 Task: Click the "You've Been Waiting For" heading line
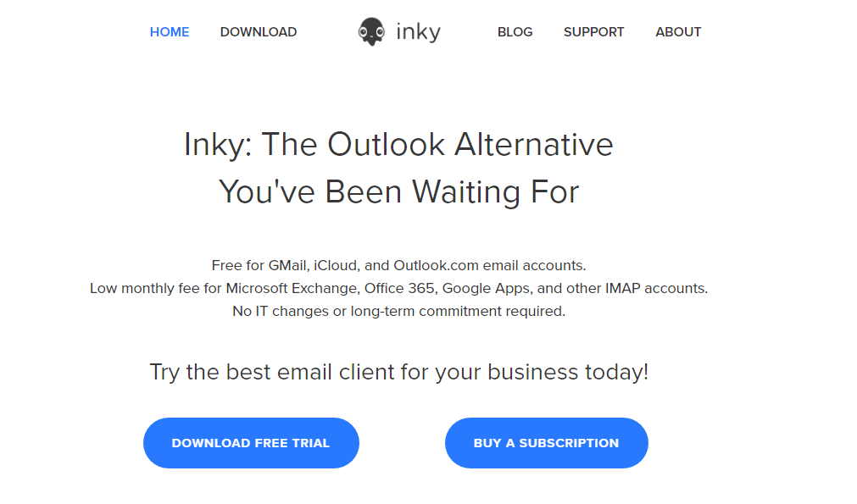[399, 192]
